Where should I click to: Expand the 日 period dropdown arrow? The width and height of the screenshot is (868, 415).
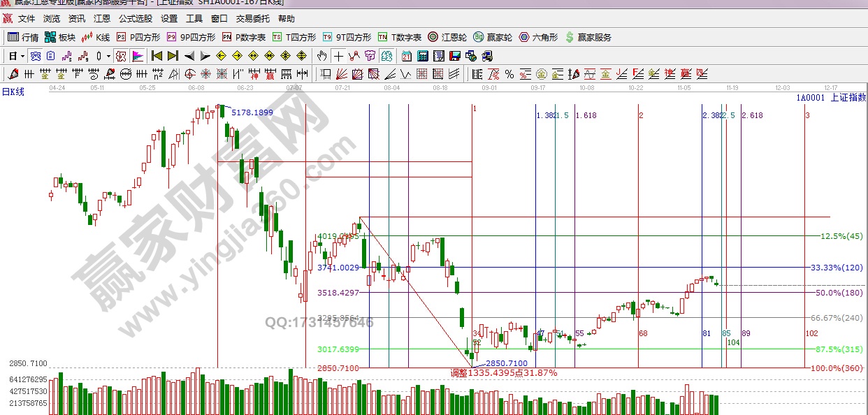point(22,56)
